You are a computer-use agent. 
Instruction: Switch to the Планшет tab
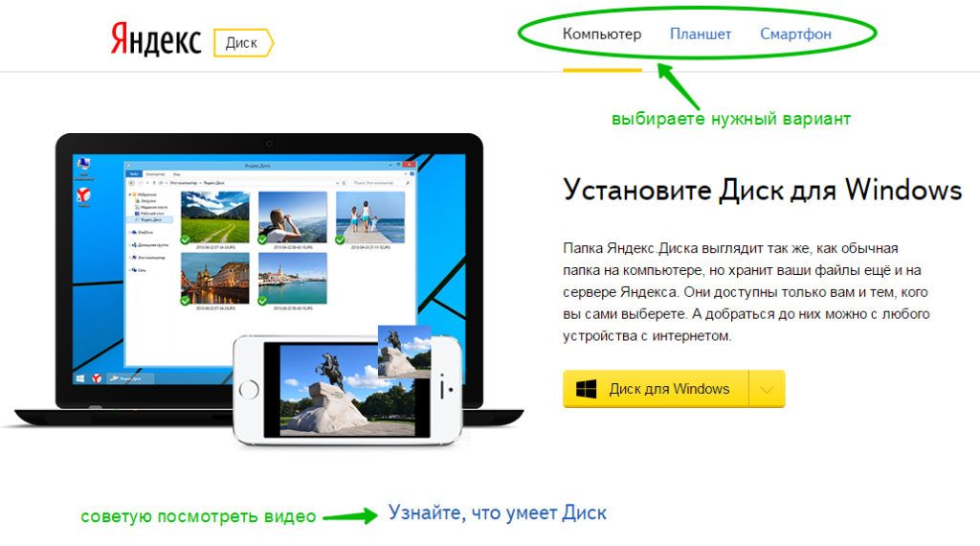click(700, 34)
